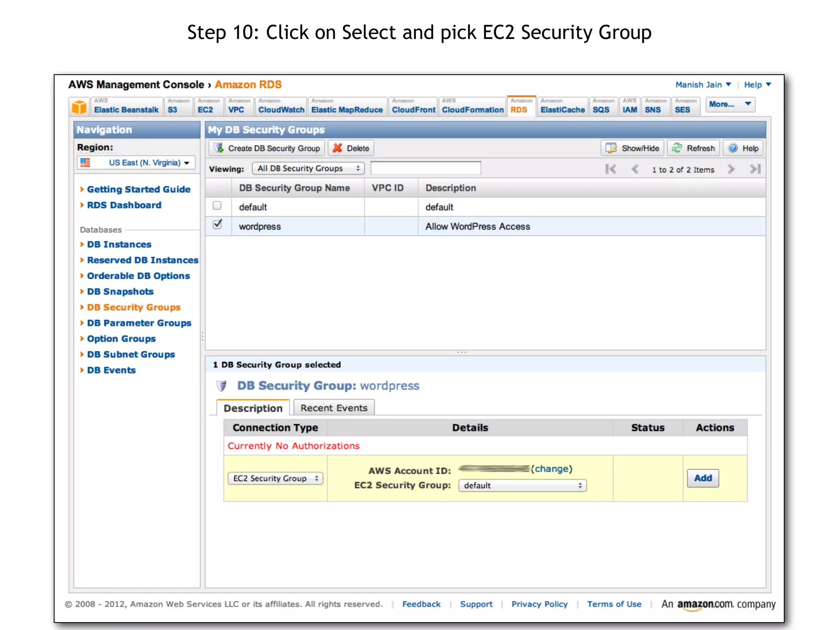Uncheck the wordpress security group checkbox
The image size is (840, 630).
[x=217, y=225]
